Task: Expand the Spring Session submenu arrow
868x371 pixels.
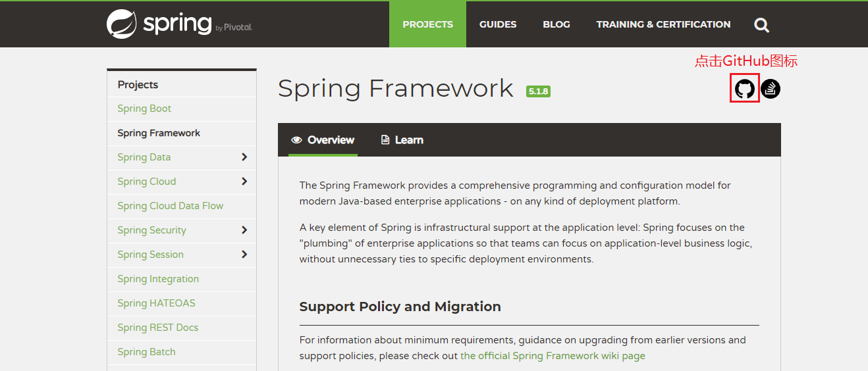Action: click(244, 255)
